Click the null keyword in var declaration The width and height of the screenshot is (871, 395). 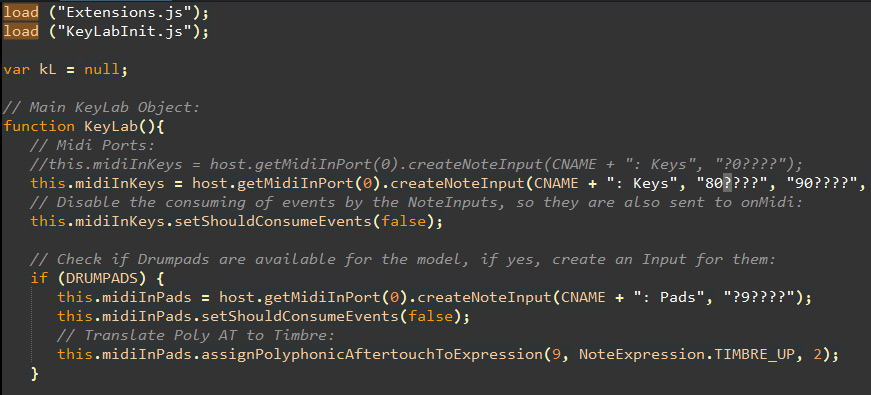pos(102,70)
